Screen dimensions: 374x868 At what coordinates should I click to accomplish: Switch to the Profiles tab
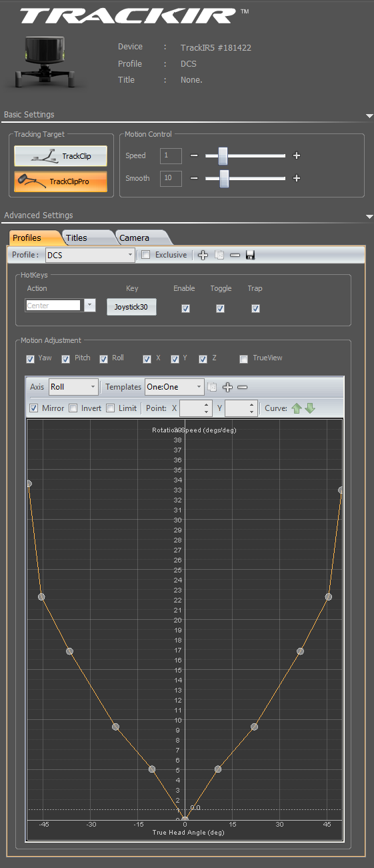(33, 238)
